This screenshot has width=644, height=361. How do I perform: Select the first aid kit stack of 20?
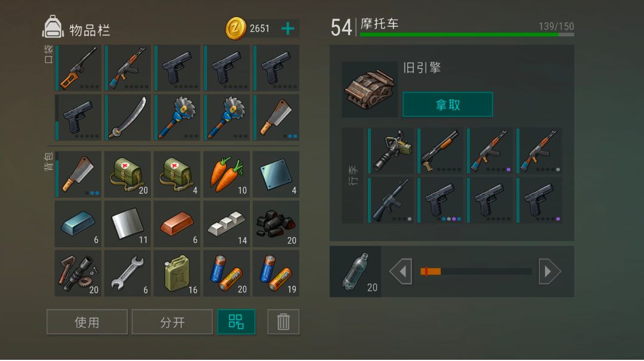[x=128, y=175]
